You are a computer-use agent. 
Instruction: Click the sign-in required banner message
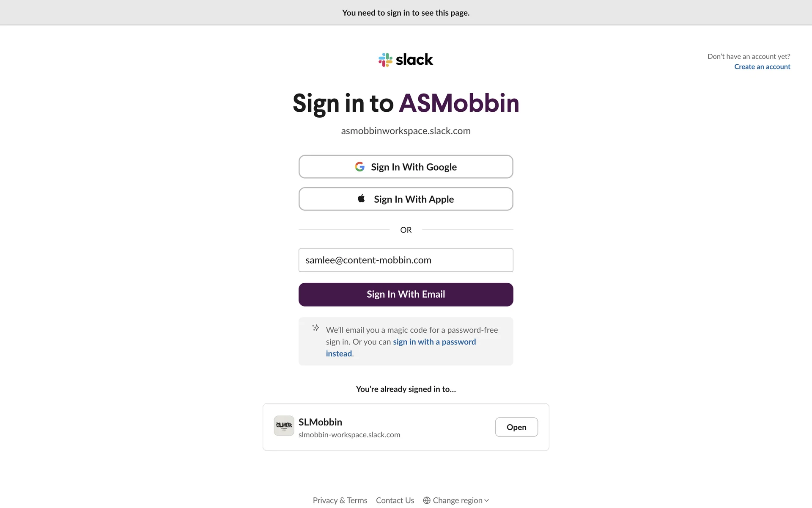pyautogui.click(x=406, y=13)
